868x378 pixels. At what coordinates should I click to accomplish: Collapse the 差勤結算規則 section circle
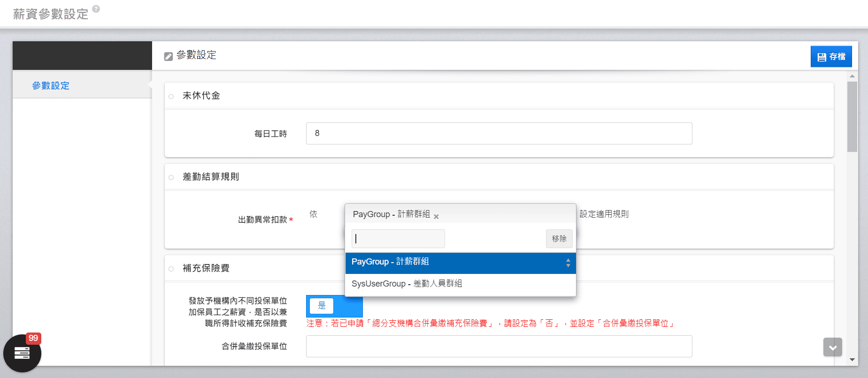click(x=171, y=177)
